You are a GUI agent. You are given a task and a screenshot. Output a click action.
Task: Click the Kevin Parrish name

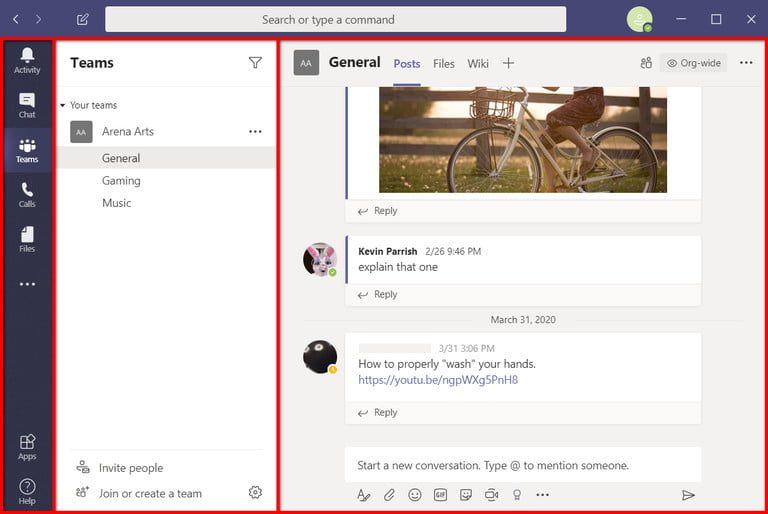(x=387, y=251)
